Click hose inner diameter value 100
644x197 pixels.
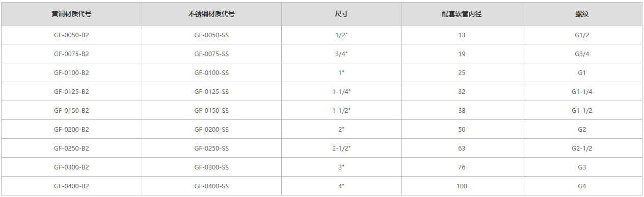[x=462, y=186]
